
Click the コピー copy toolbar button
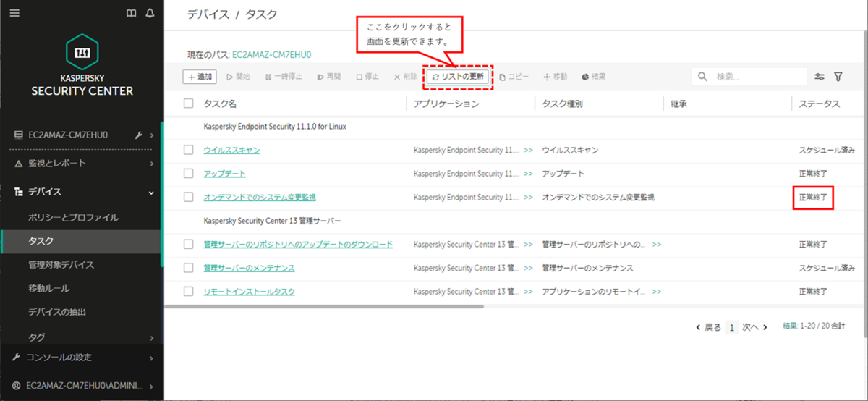pyautogui.click(x=514, y=76)
